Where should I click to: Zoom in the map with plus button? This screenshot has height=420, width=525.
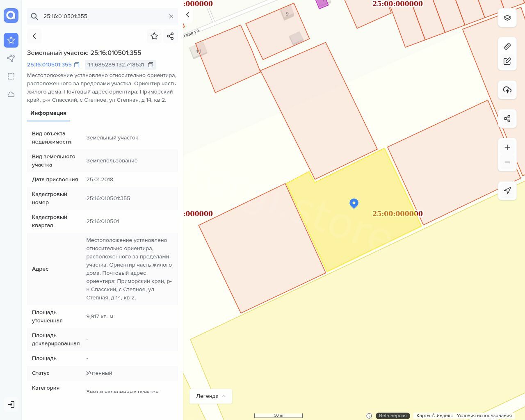[x=507, y=147]
